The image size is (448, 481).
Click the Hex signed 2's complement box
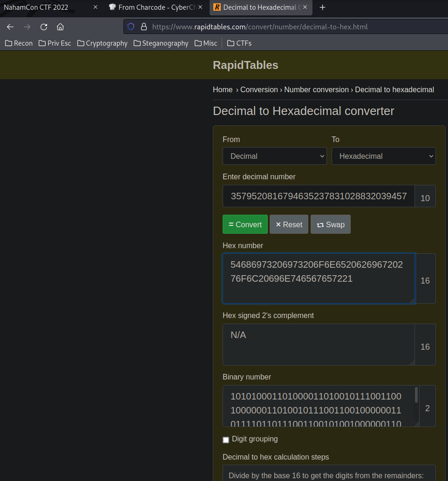(x=319, y=345)
